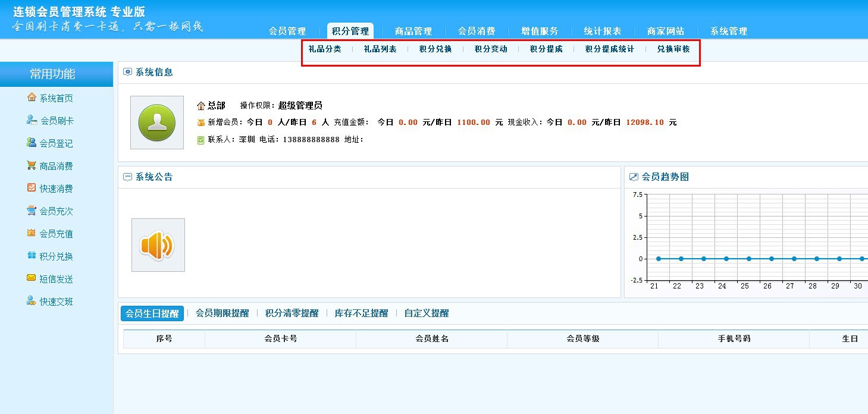Screen dimensions: 868x414
Task: Click the orange speaker announcement icon
Action: pyautogui.click(x=158, y=245)
